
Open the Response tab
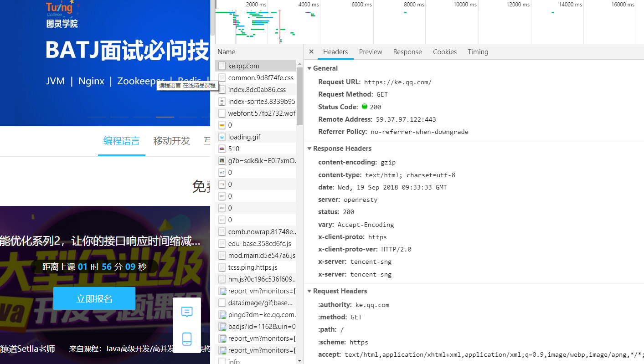(x=407, y=52)
